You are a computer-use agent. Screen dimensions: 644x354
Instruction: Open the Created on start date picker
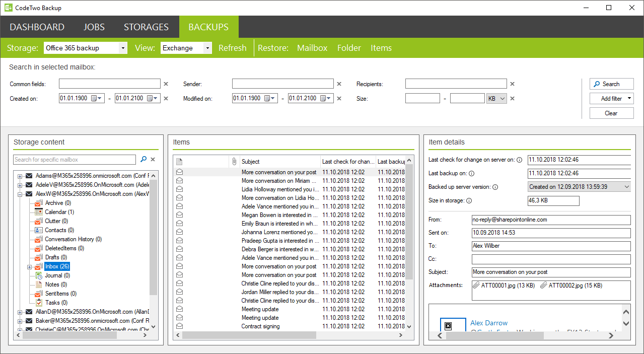coord(97,99)
